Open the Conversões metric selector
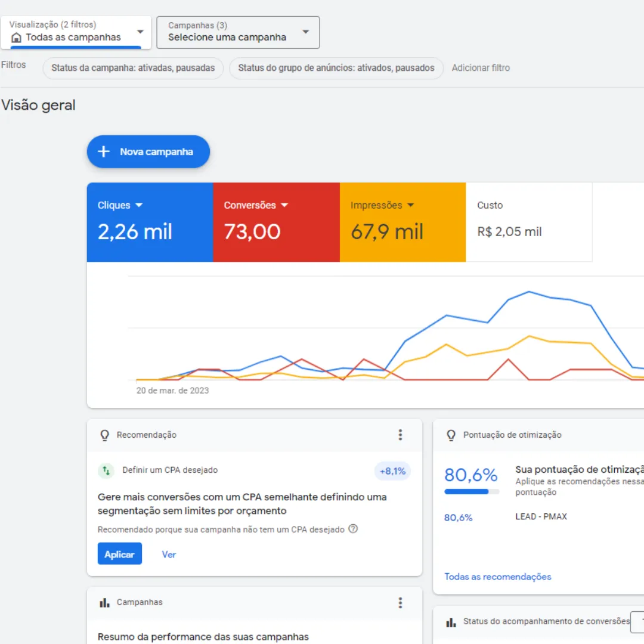This screenshot has width=644, height=644. point(284,205)
